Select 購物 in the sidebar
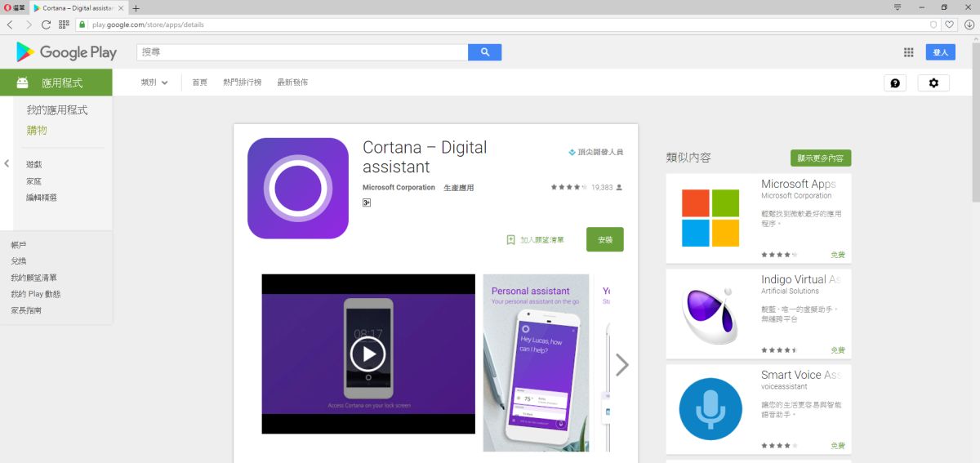 [37, 131]
